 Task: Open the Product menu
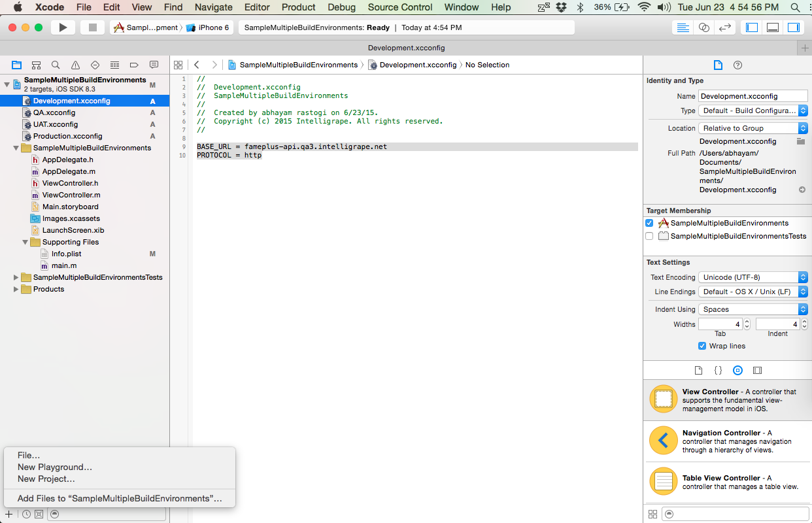(x=299, y=7)
